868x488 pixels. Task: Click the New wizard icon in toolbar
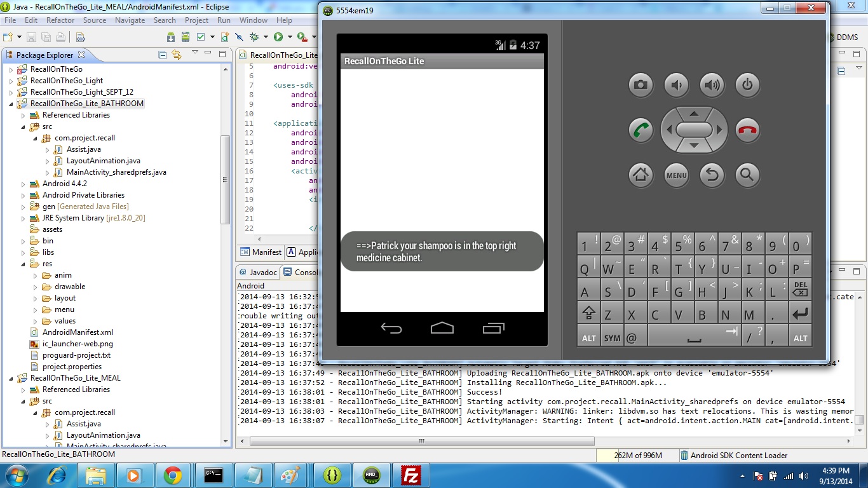[x=8, y=37]
